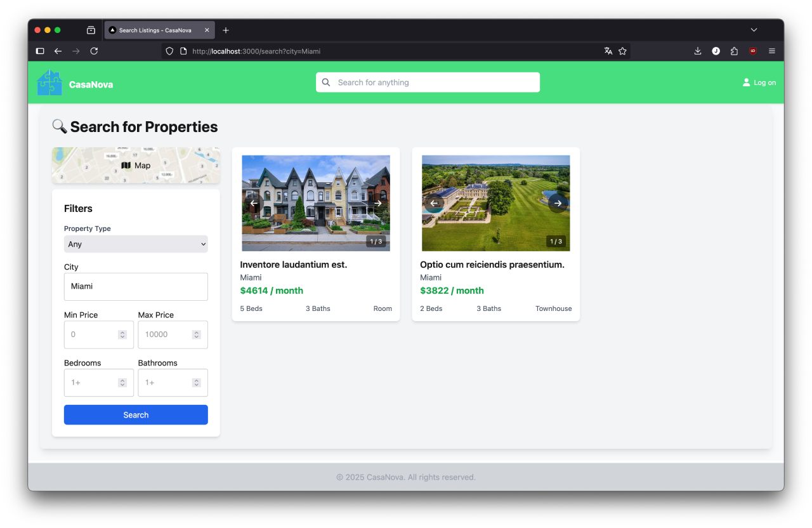Click the CasaNova puzzle house logo
The height and width of the screenshot is (528, 812).
(49, 82)
